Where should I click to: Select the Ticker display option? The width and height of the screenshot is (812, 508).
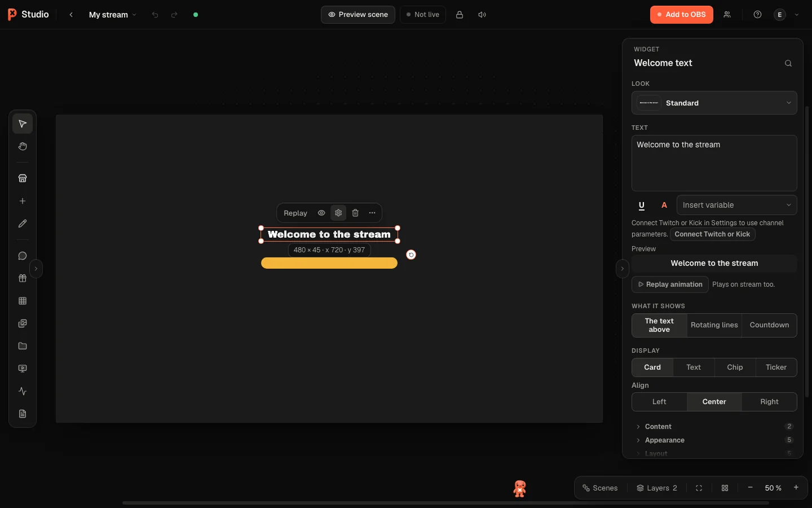[x=776, y=367]
